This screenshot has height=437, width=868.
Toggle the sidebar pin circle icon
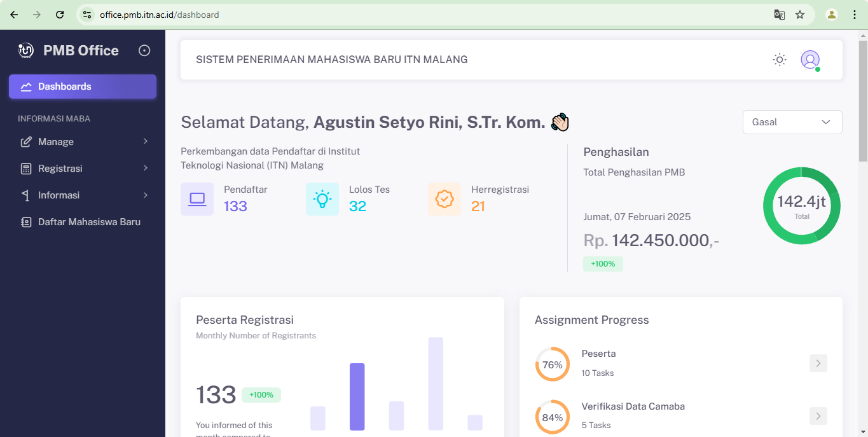pos(144,50)
